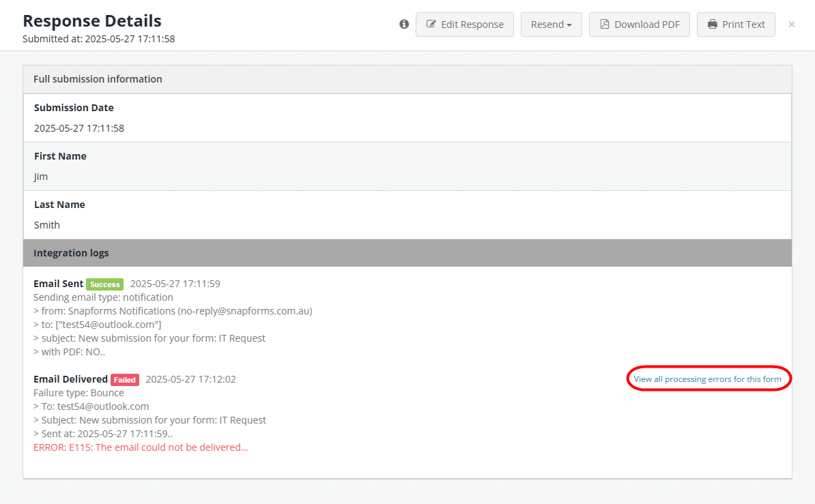The width and height of the screenshot is (815, 504).
Task: Click the Submission Date field label
Action: tap(74, 108)
